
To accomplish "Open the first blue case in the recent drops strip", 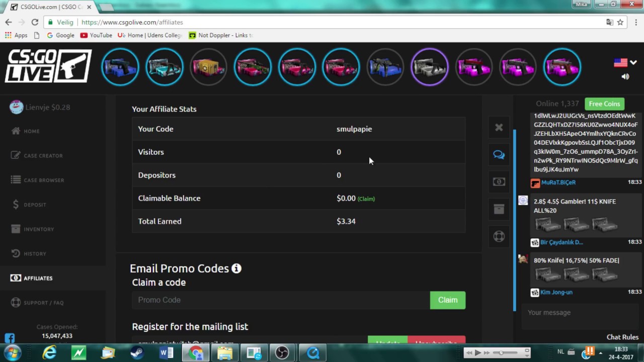I will (x=120, y=67).
